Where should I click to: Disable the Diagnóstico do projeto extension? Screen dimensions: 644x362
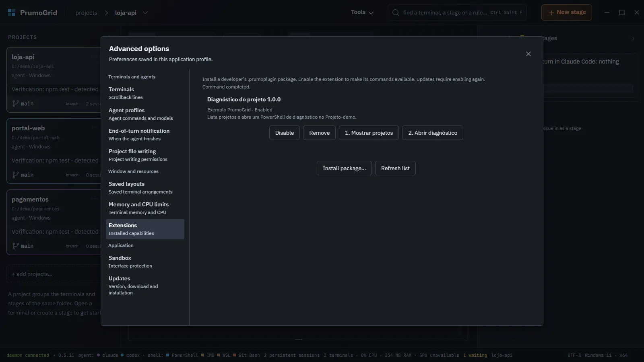click(x=285, y=133)
